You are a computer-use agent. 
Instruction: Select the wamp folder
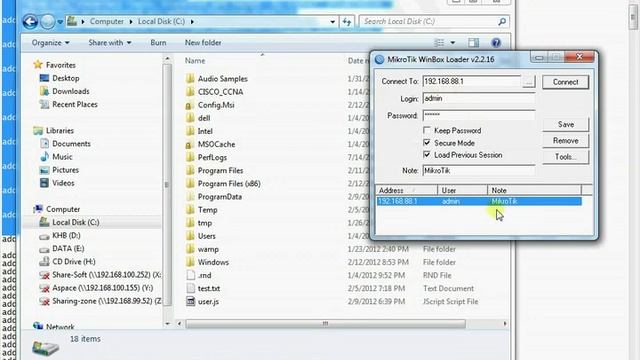[208, 249]
